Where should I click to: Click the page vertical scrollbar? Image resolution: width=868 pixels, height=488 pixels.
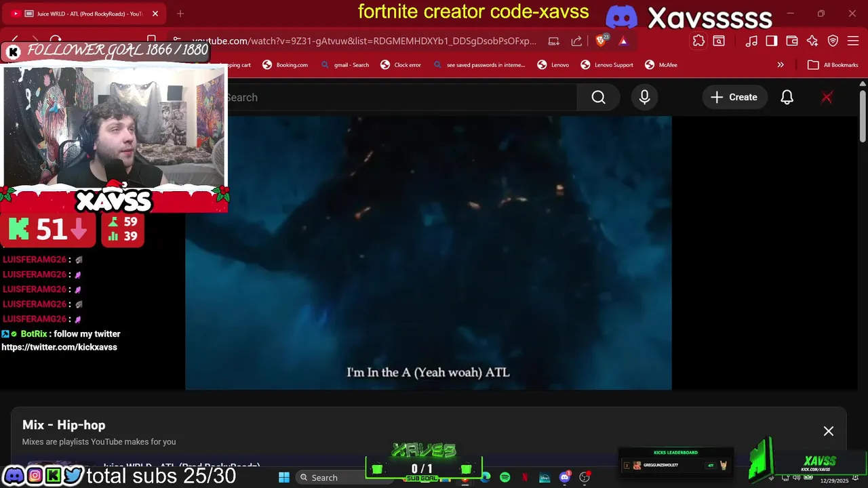pos(863,115)
